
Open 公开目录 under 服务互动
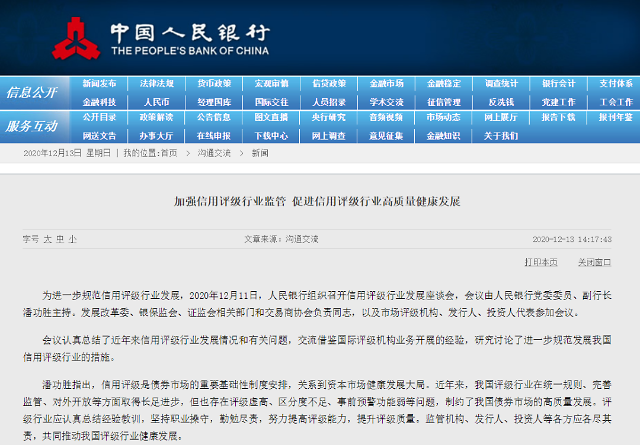point(99,118)
